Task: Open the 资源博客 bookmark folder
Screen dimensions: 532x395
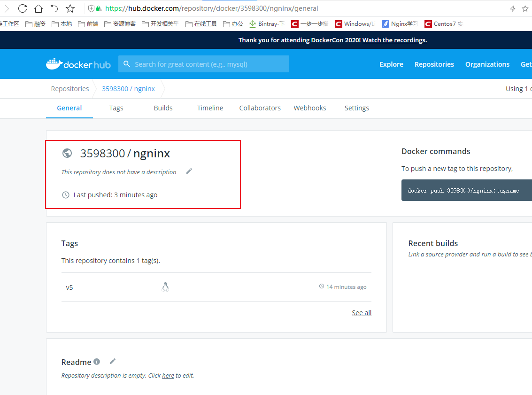Action: click(120, 24)
